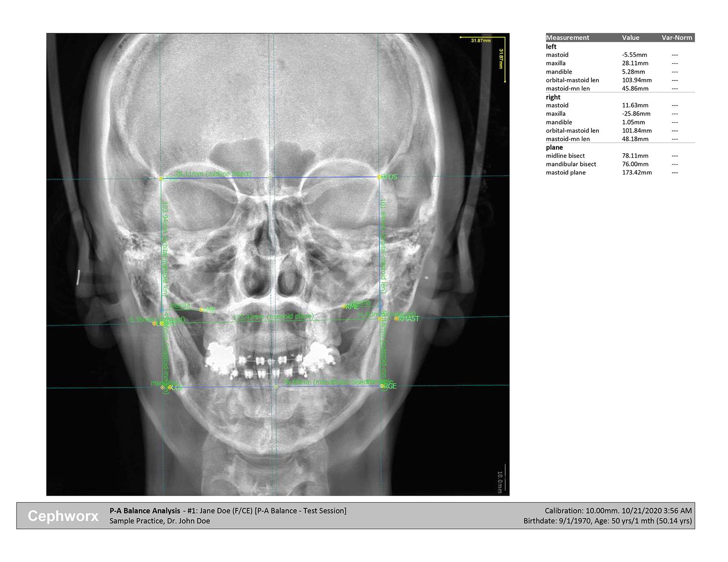This screenshot has height=562, width=728.
Task: Click the Measurement column header
Action: pyautogui.click(x=568, y=38)
